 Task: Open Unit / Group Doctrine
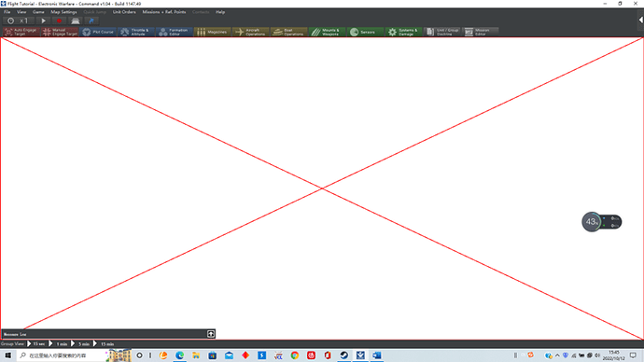tap(441, 32)
